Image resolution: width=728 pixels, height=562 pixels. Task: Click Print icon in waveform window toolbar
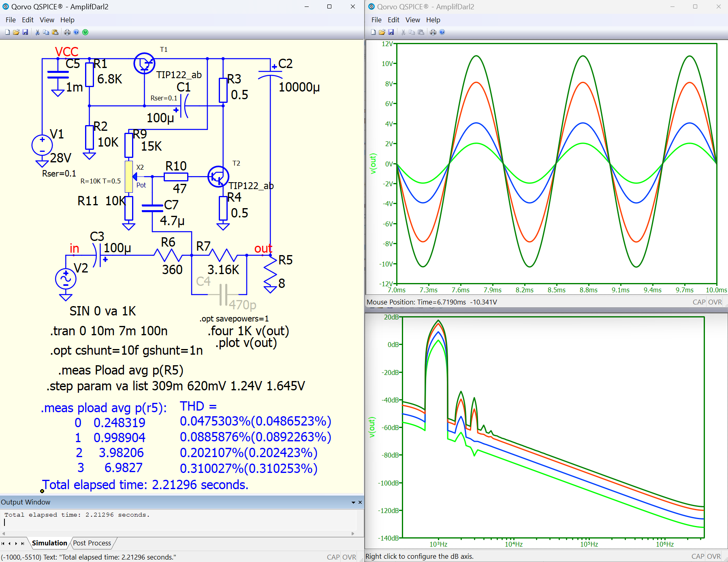(433, 32)
